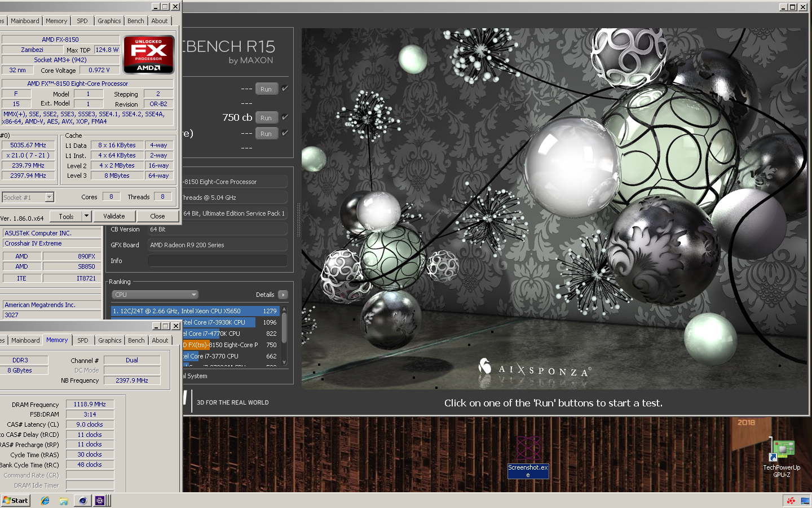Select Core i7-3930K ranking entry

tap(231, 322)
